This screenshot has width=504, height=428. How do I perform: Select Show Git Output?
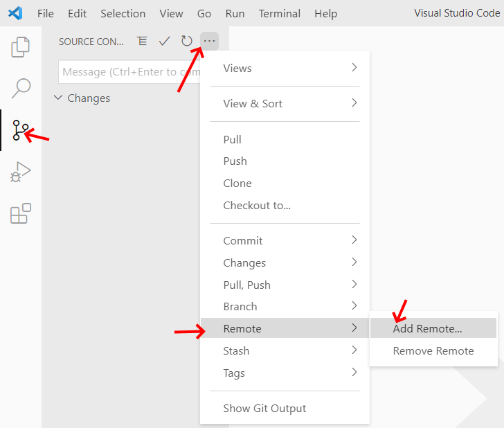coord(264,408)
